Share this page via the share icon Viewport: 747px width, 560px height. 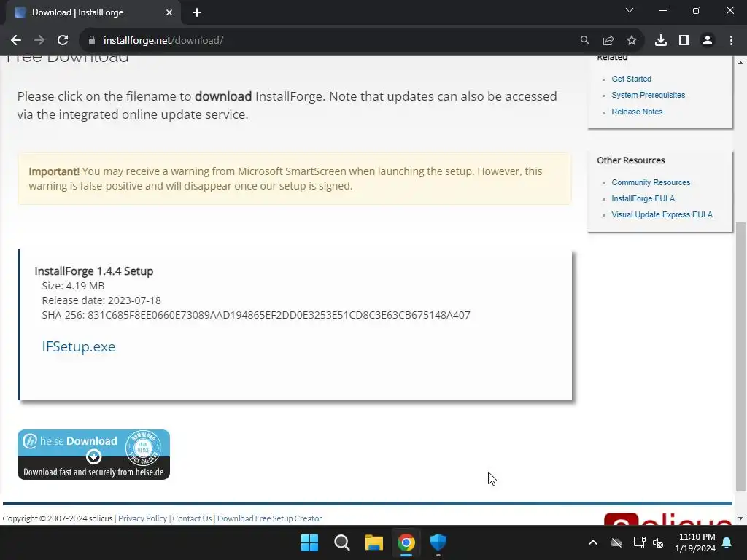point(608,41)
